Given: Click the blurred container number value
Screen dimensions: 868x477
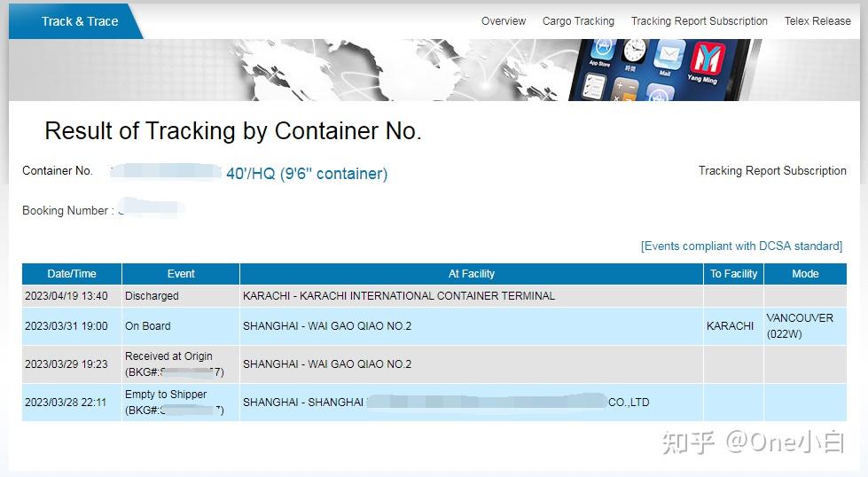Looking at the screenshot, I should click(165, 172).
